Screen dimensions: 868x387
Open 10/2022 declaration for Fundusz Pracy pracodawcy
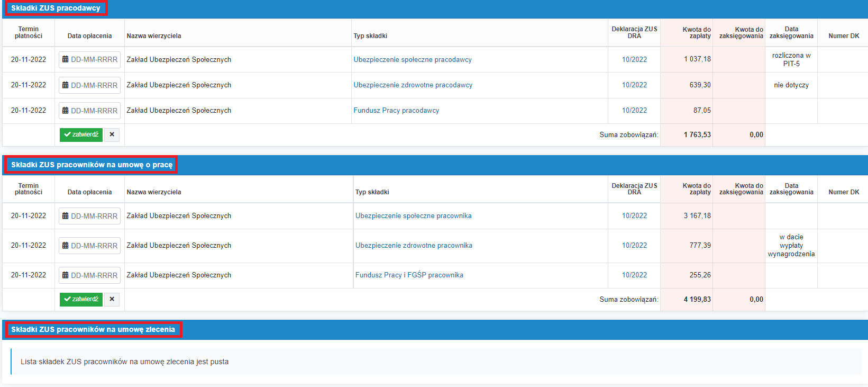634,111
